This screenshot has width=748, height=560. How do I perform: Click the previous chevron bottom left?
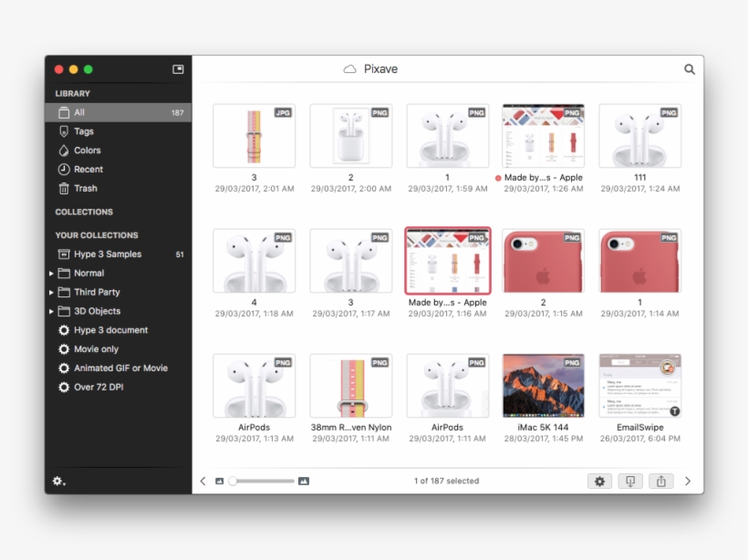point(202,481)
